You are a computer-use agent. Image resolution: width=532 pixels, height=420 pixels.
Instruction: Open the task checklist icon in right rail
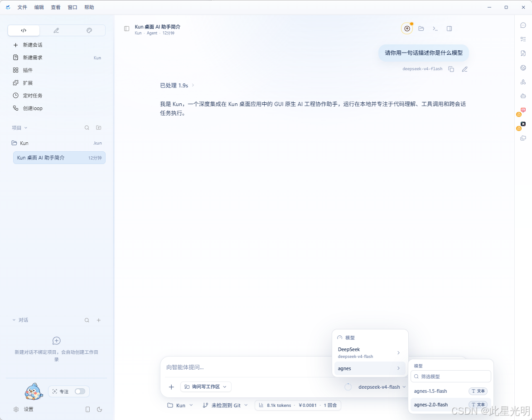tap(523, 39)
